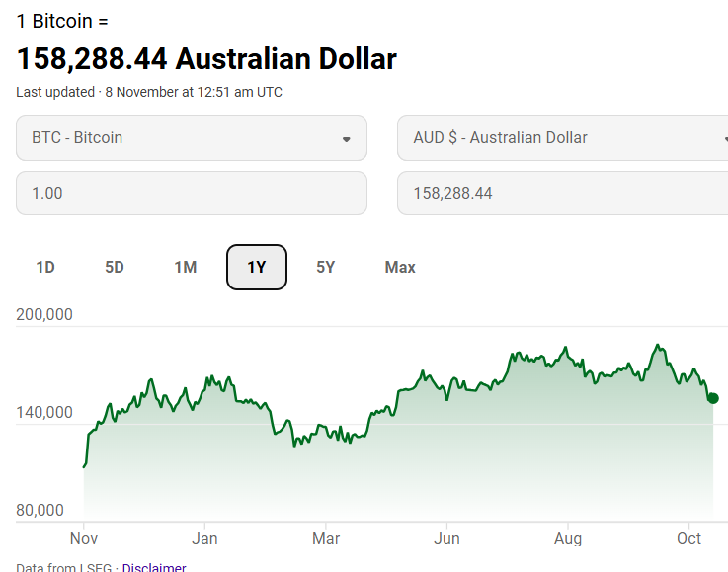Switch chart to the 1D range
This screenshot has height=572, width=728.
(45, 267)
